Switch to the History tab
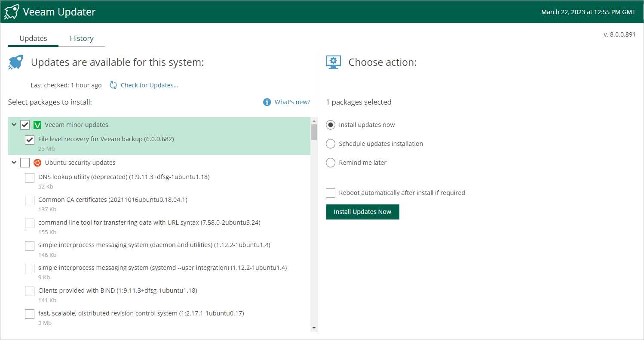The width and height of the screenshot is (644, 340). 82,38
